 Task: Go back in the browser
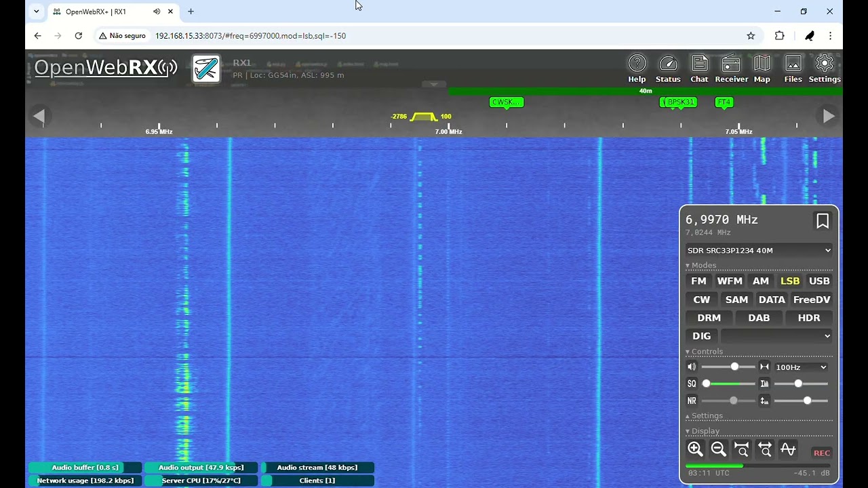[x=37, y=36]
